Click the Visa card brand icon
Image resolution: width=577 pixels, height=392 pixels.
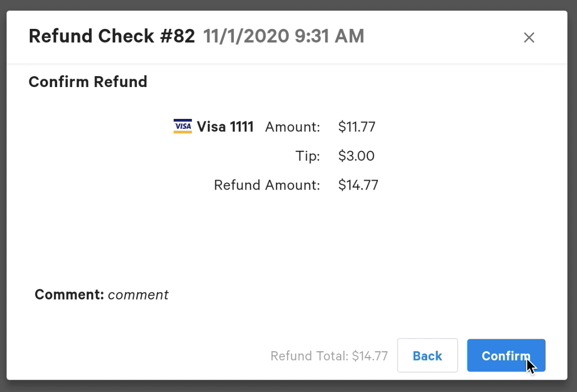[182, 126]
